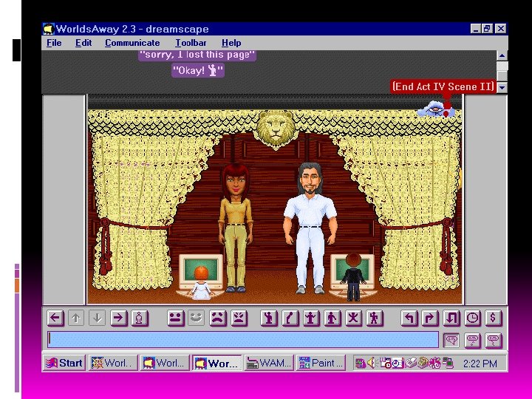This screenshot has height=399, width=532.
Task: Click the jump gesture button
Action: 353,318
